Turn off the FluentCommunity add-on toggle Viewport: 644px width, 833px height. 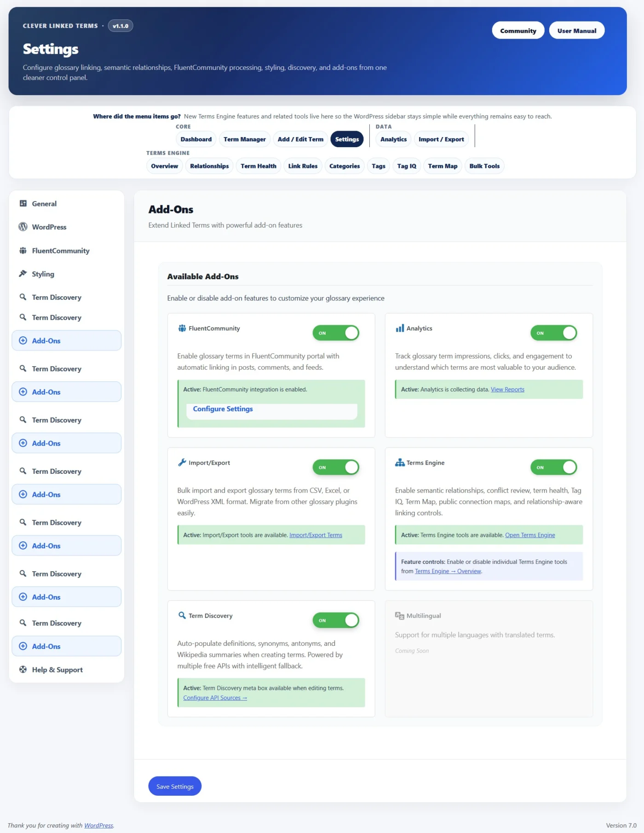coord(336,333)
